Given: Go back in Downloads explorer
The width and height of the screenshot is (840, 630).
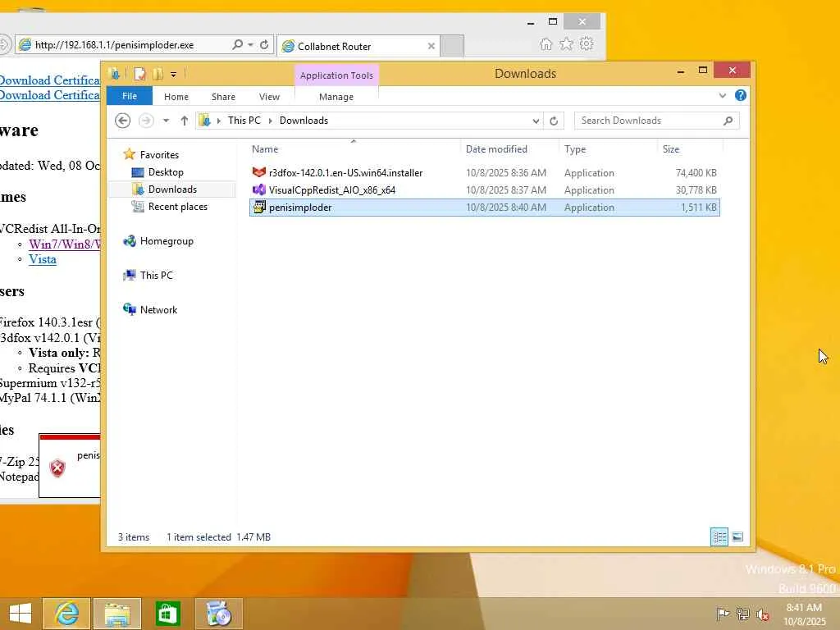Looking at the screenshot, I should [x=123, y=121].
